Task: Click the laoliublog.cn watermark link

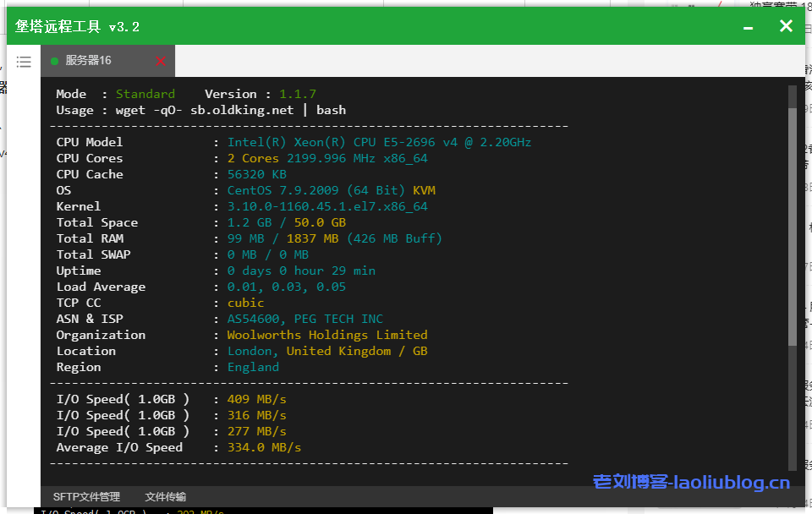Action: 691,483
